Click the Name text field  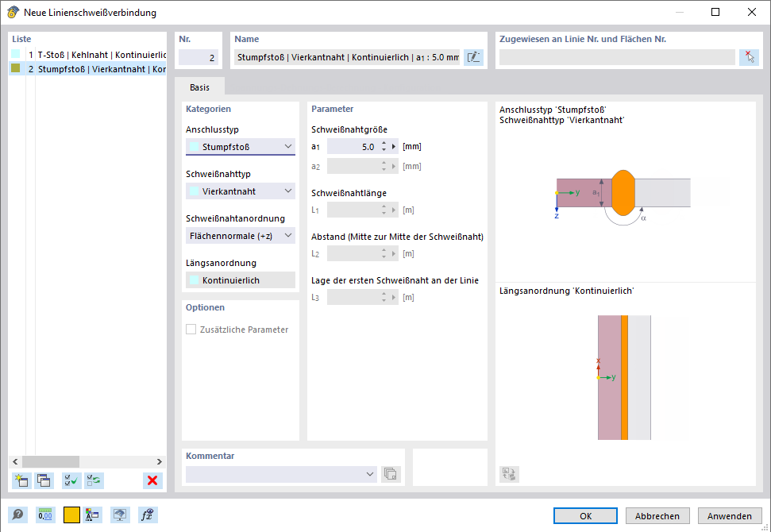347,57
